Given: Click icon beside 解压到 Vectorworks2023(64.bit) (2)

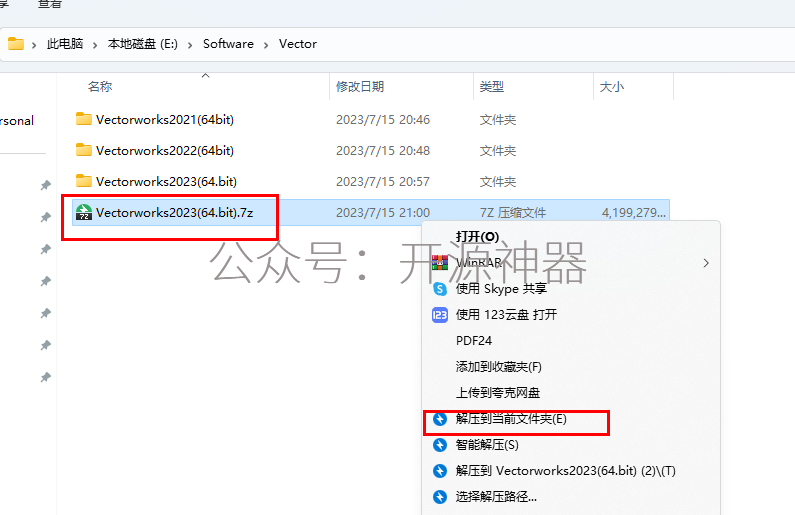Looking at the screenshot, I should (x=440, y=471).
